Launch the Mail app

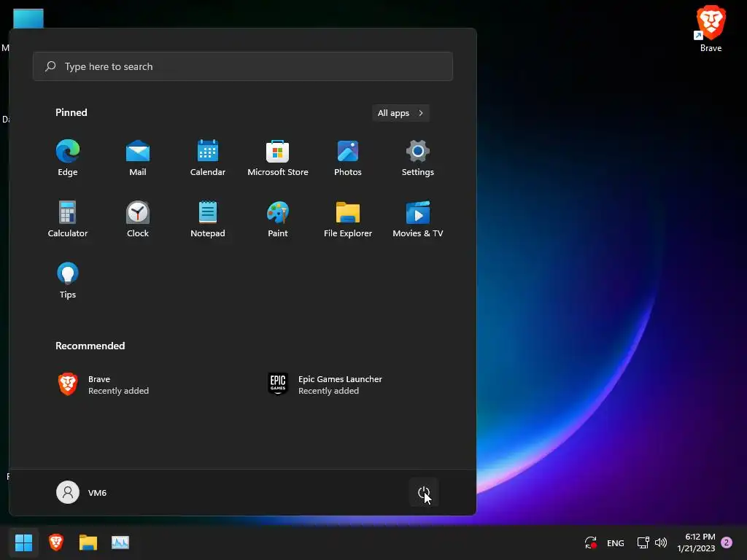click(x=138, y=158)
